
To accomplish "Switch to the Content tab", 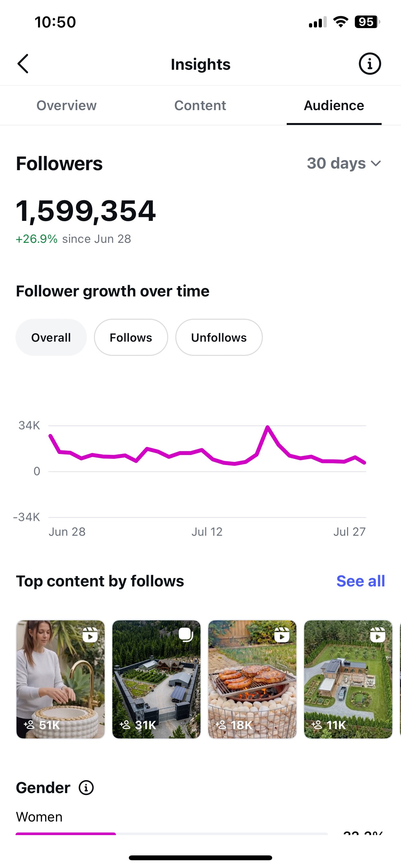I will coord(200,106).
